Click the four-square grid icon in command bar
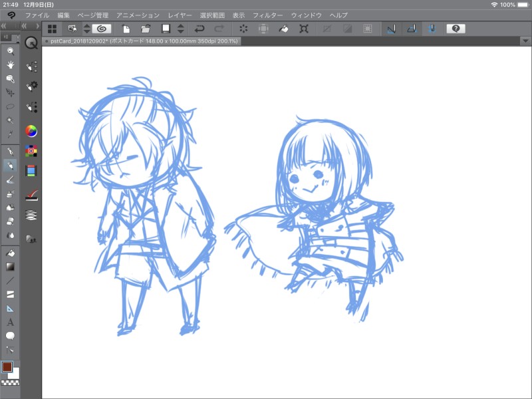The image size is (532, 399). 53,29
